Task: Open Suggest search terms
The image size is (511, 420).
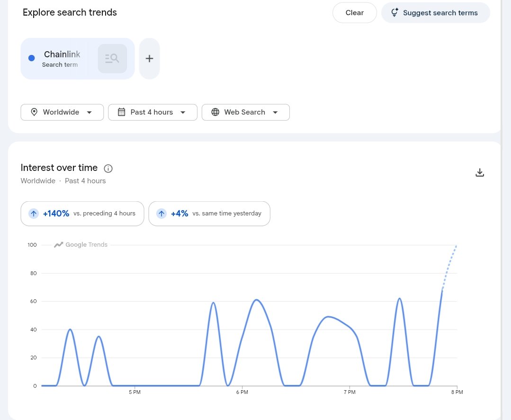Action: click(x=435, y=13)
